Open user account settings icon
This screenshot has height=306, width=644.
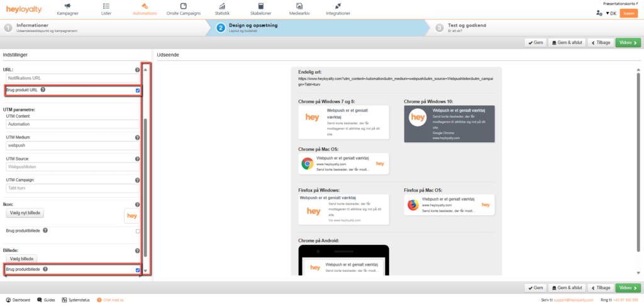pyautogui.click(x=598, y=13)
